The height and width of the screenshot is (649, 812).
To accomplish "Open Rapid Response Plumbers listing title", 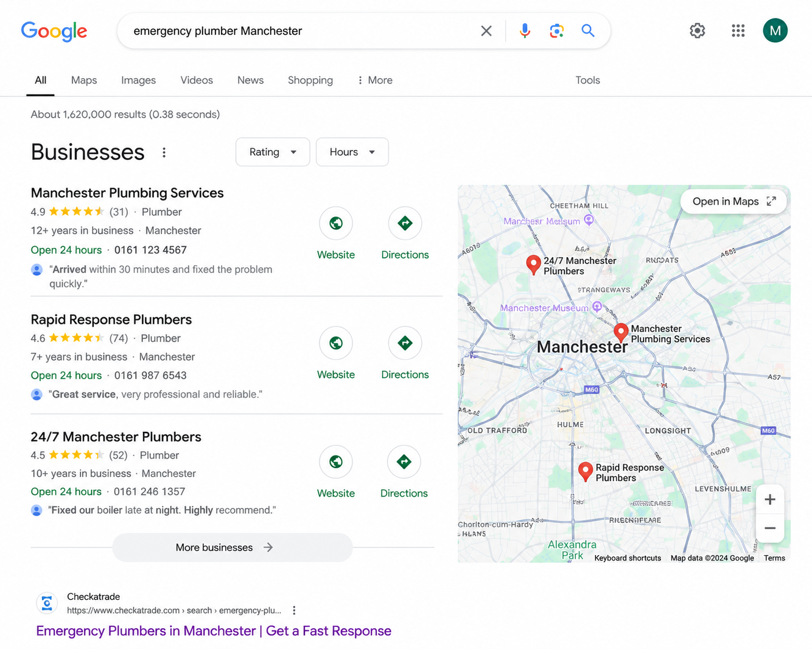I will coord(111,320).
